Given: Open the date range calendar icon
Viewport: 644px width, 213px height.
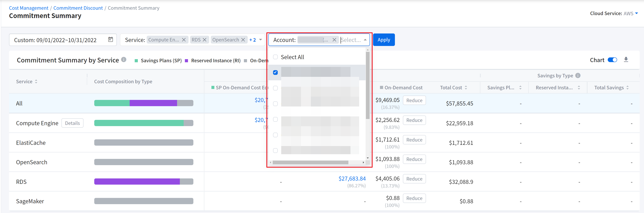Looking at the screenshot, I should [110, 39].
